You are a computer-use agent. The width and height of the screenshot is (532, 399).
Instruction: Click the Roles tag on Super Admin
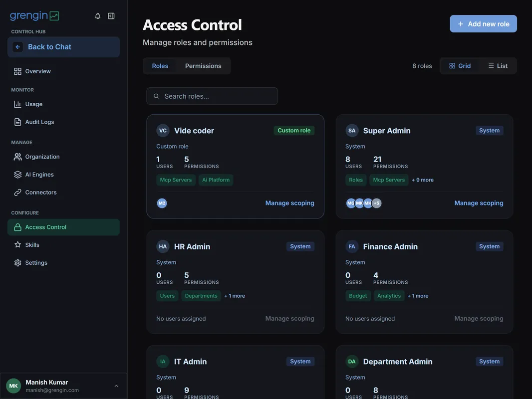355,180
